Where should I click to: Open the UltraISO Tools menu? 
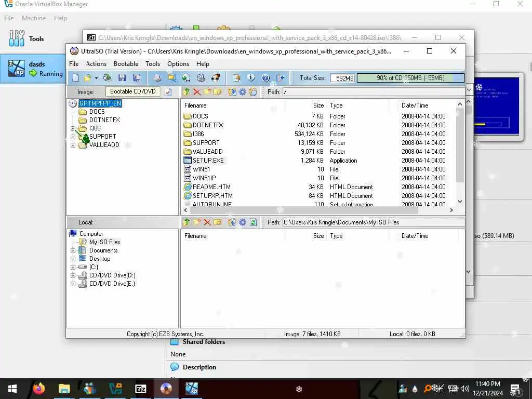[153, 64]
